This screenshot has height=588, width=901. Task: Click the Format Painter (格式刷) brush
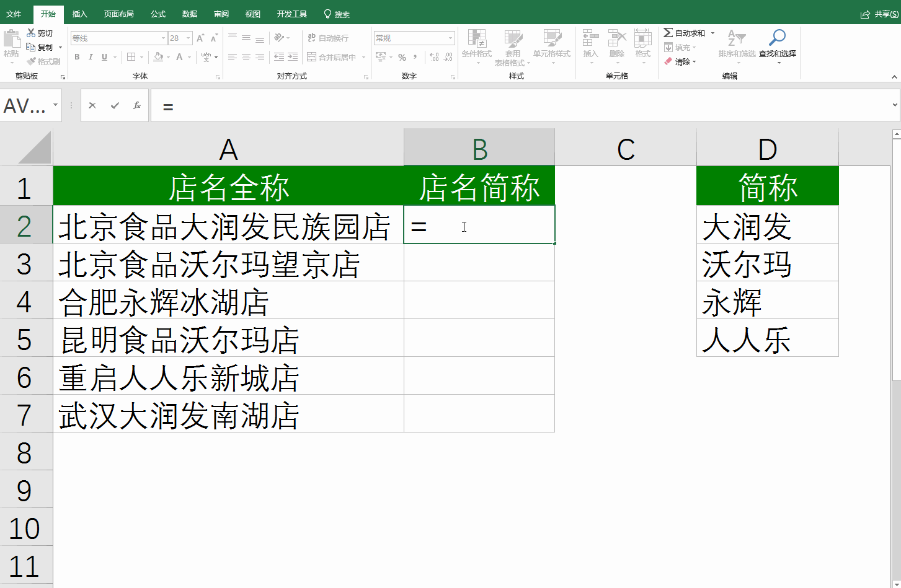32,61
